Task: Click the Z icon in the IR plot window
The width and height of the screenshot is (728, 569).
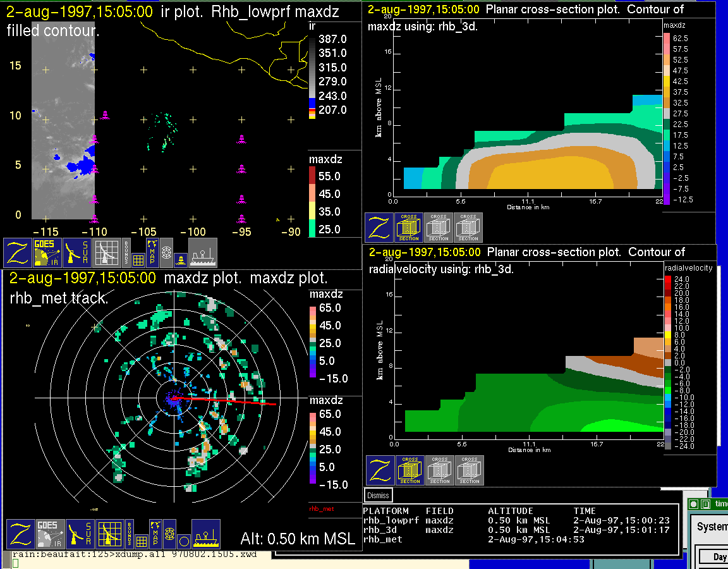Action: pyautogui.click(x=16, y=252)
